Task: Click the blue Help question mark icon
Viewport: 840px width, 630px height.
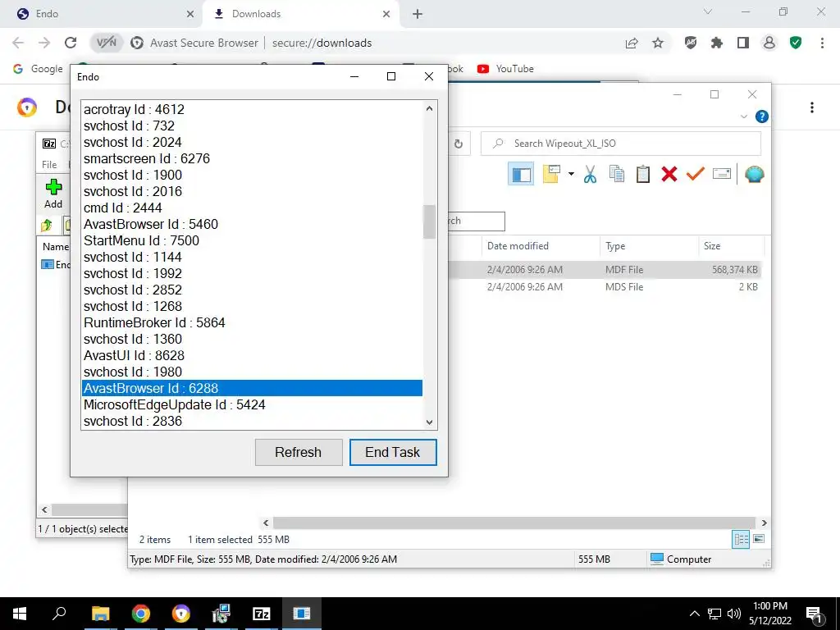Action: click(x=762, y=116)
